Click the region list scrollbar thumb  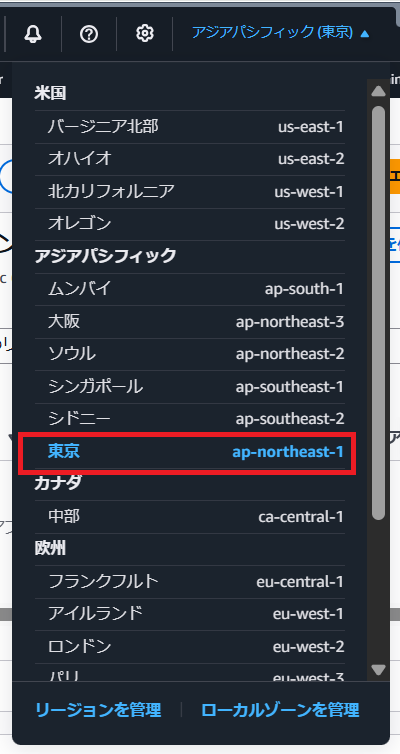point(379,313)
